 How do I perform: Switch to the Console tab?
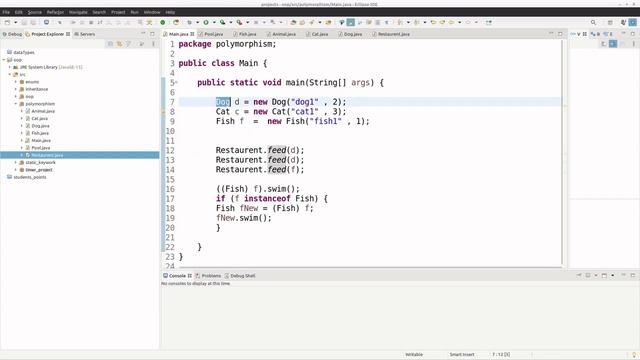click(x=178, y=276)
